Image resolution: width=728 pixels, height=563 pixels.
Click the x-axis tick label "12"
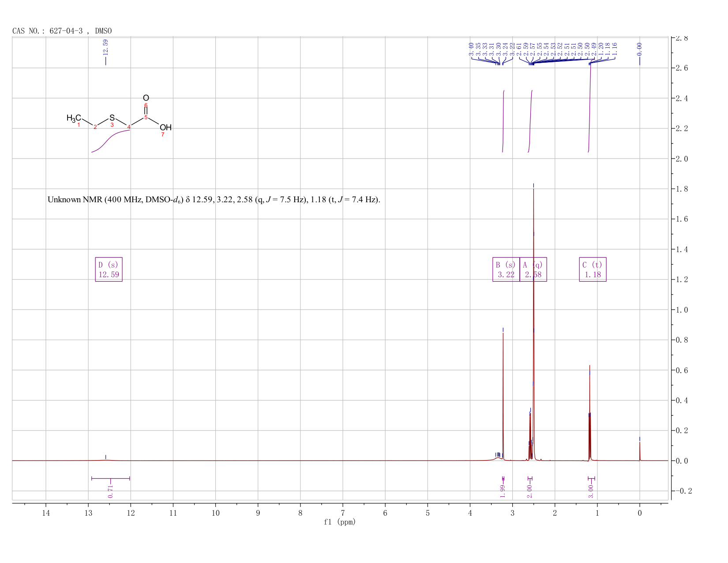pos(131,513)
